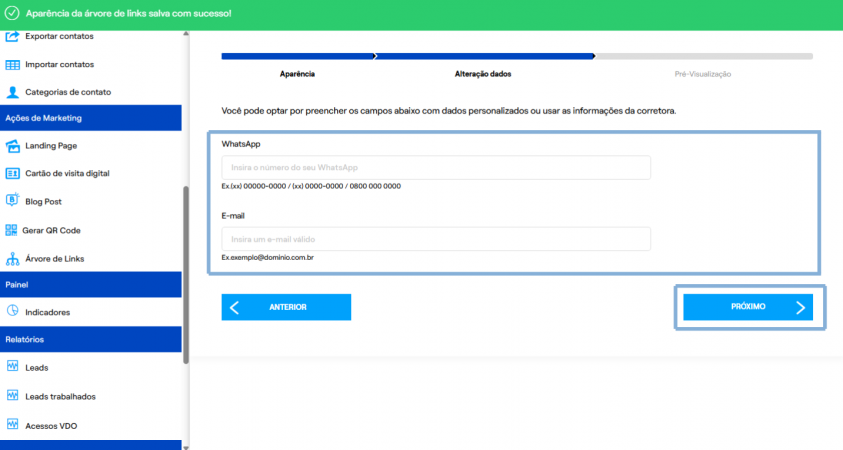Click the Indicadores pie chart icon
This screenshot has width=843, height=450.
tap(12, 311)
